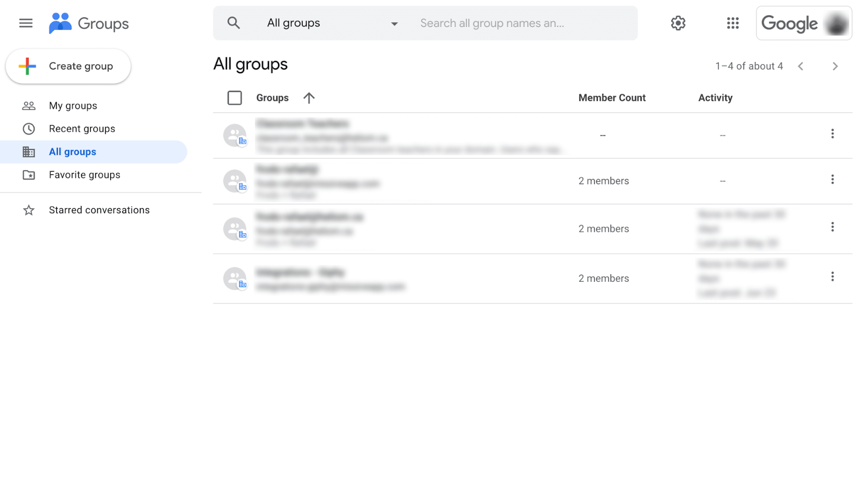The height and width of the screenshot is (504, 864).
Task: Open the Google apps grid
Action: [733, 23]
